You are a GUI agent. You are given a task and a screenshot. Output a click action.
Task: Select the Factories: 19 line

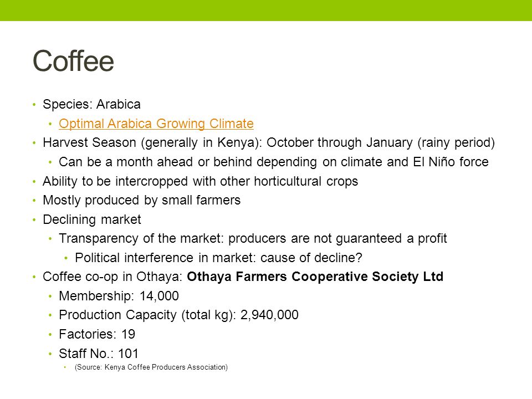click(x=97, y=335)
